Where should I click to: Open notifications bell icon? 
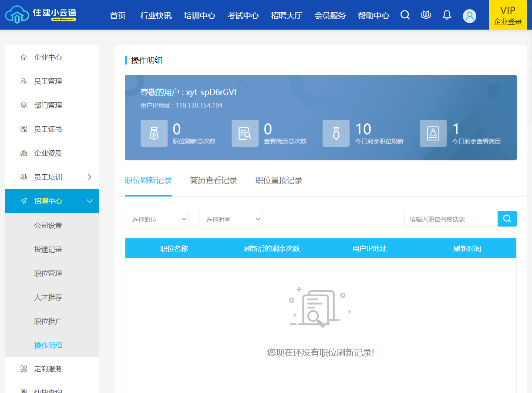pos(447,15)
